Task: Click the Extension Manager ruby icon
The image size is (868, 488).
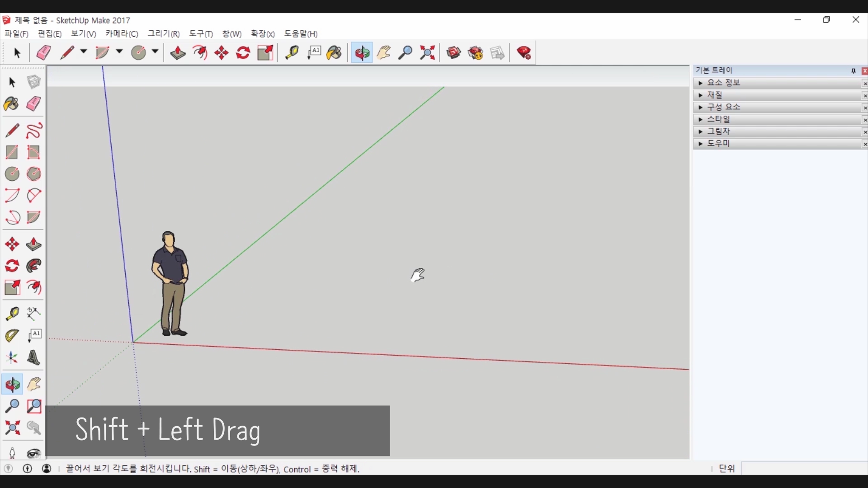Action: [x=524, y=53]
